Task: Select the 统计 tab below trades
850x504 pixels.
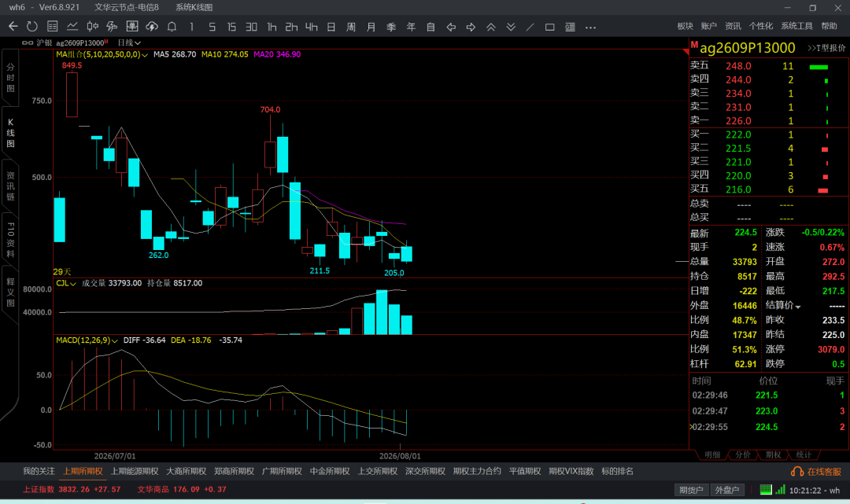Action: pos(804,454)
